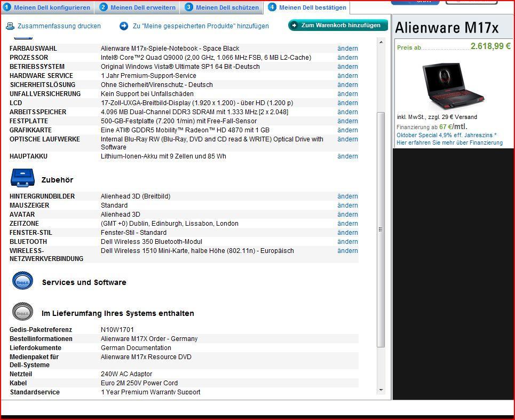This screenshot has height=420, width=515.
Task: Click ändern for OPTISCHE LAUFWERKE
Action: click(x=347, y=139)
